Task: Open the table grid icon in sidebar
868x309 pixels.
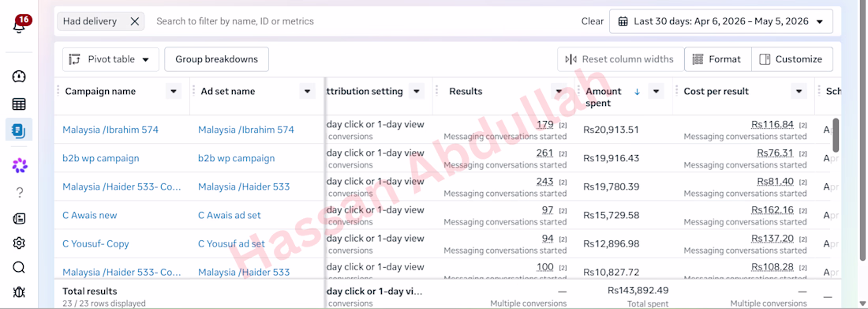Action: point(19,104)
